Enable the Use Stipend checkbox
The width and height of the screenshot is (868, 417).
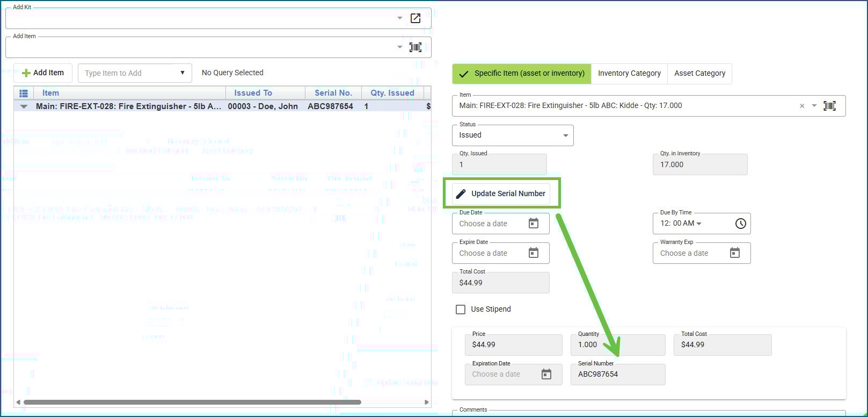461,310
